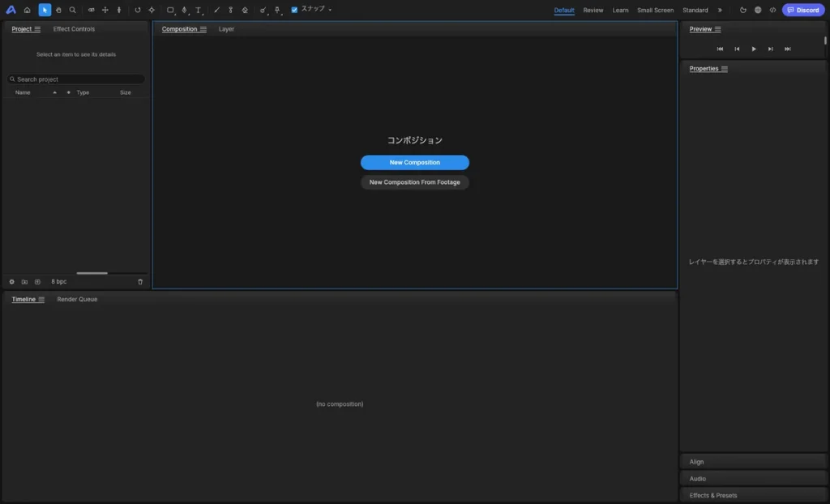Click the project trash delete icon

(140, 282)
